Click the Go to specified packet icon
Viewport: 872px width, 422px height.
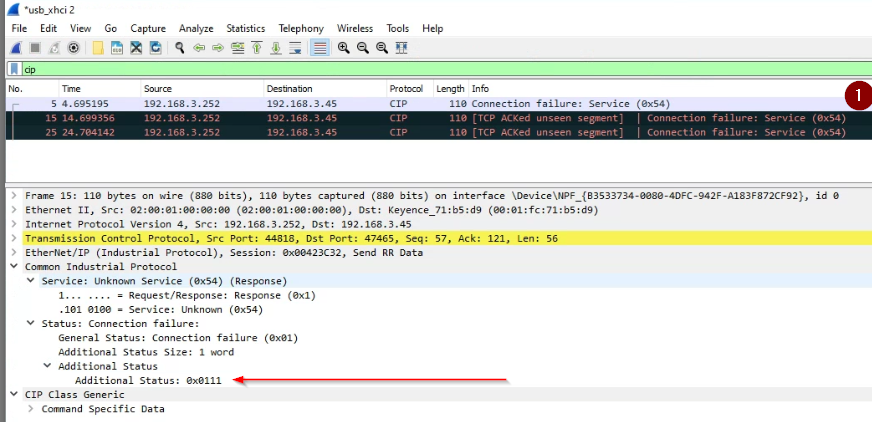(x=237, y=48)
